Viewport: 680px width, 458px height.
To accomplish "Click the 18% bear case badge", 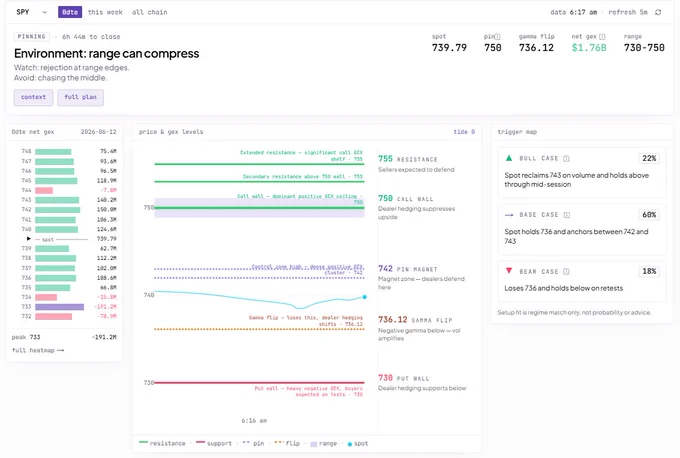I will (649, 271).
